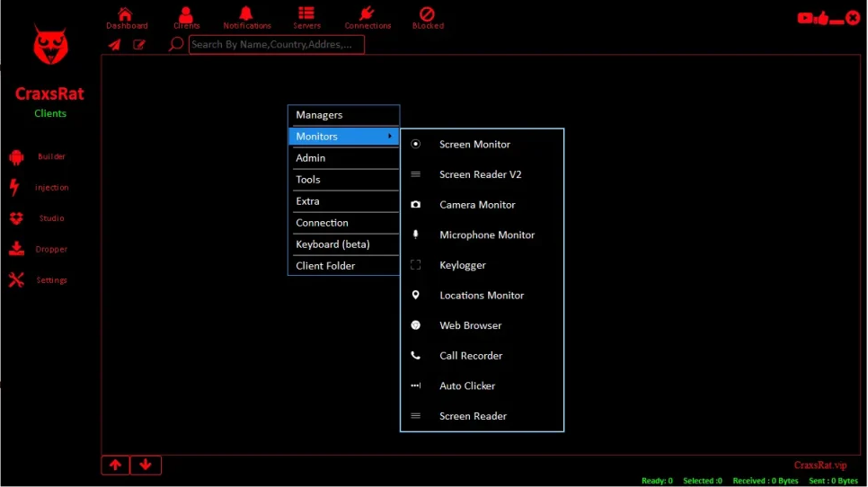The image size is (868, 487).
Task: Click the "Selected :0" status text
Action: coord(703,481)
